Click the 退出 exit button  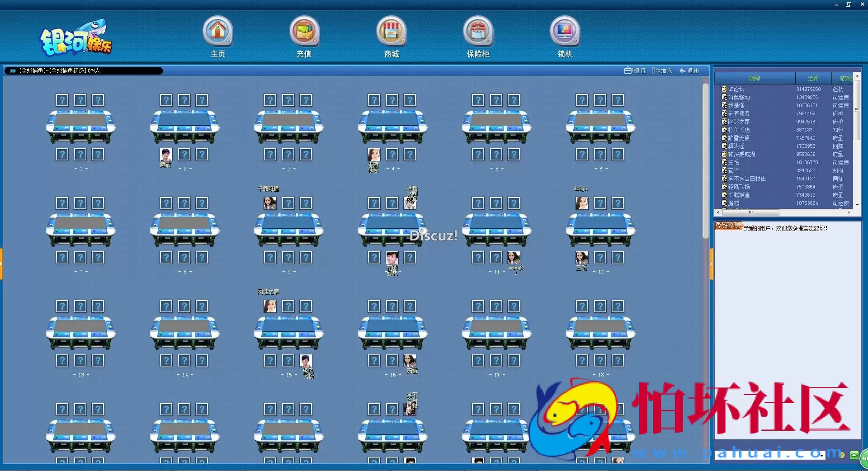pos(689,71)
